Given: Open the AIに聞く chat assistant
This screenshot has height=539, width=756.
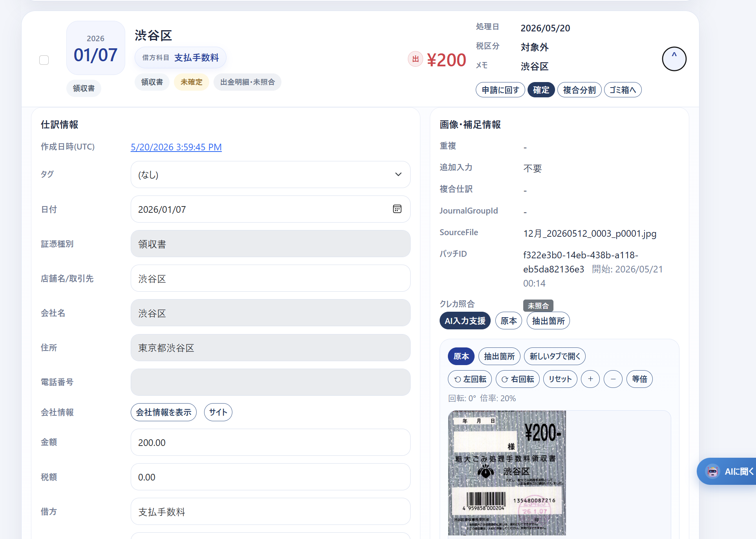Looking at the screenshot, I should (727, 471).
